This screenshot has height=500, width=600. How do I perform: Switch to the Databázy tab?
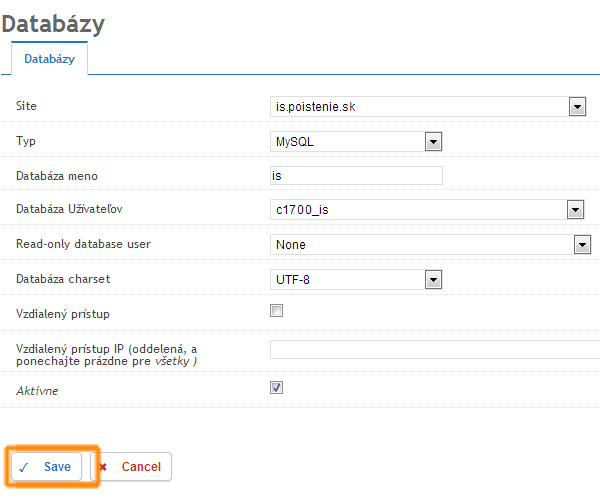point(50,59)
